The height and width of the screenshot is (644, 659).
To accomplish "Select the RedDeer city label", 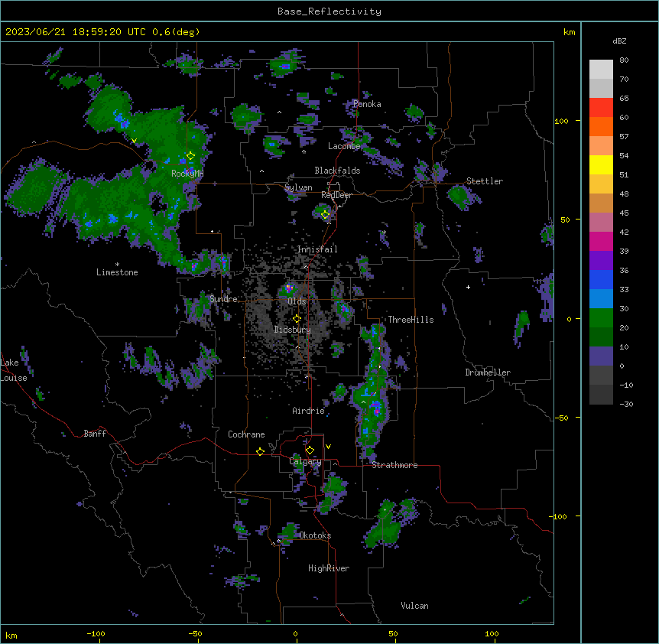I will (x=336, y=195).
